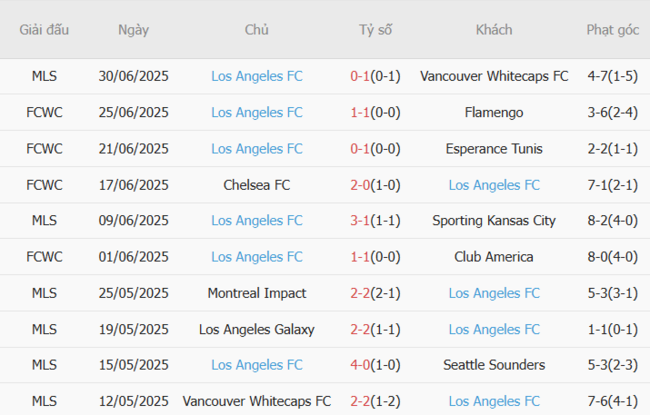This screenshot has width=650, height=415.
Task: Open Montreal Impact team link
Action: [x=257, y=293]
